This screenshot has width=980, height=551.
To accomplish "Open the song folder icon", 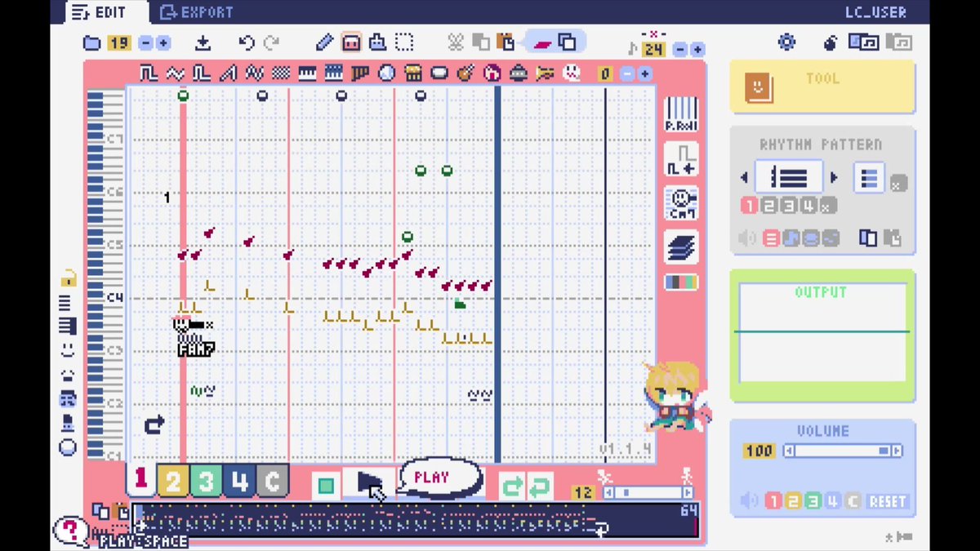I will click(x=92, y=43).
